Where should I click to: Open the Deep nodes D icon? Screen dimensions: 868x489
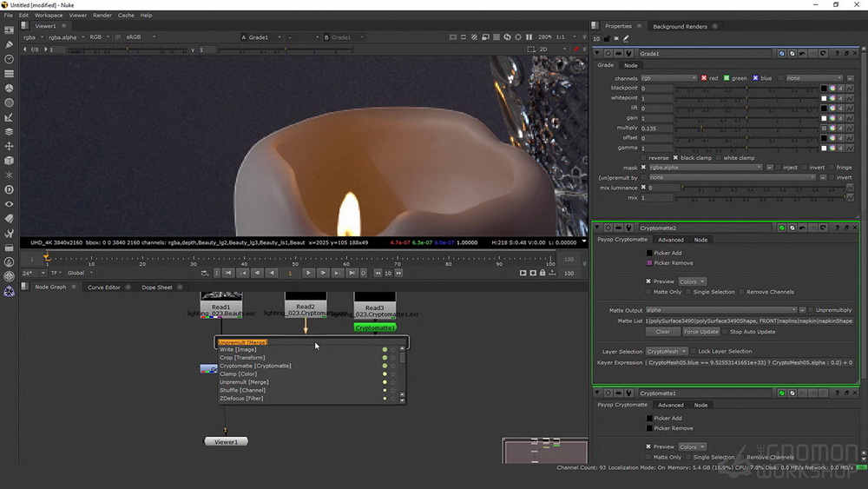9,189
